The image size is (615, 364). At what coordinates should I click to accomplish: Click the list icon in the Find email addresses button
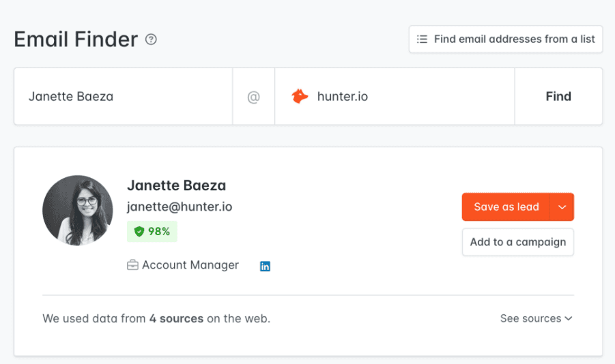422,39
